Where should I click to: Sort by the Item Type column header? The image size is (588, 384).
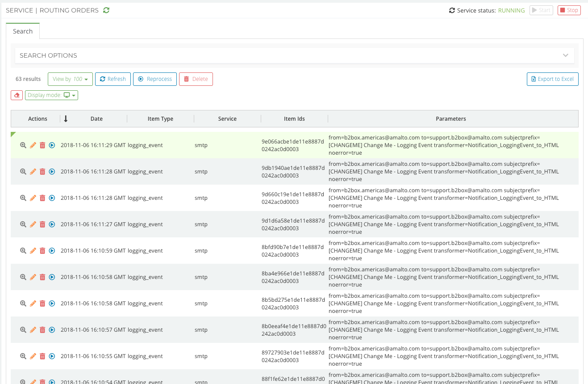pyautogui.click(x=160, y=119)
